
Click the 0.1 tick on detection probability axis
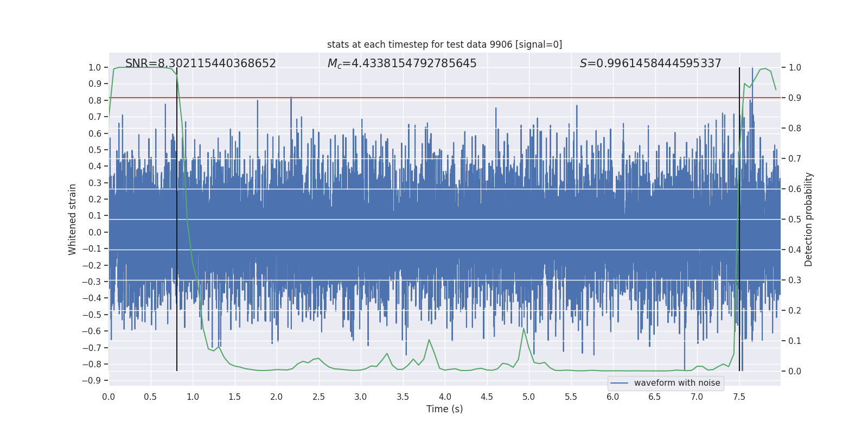795,341
